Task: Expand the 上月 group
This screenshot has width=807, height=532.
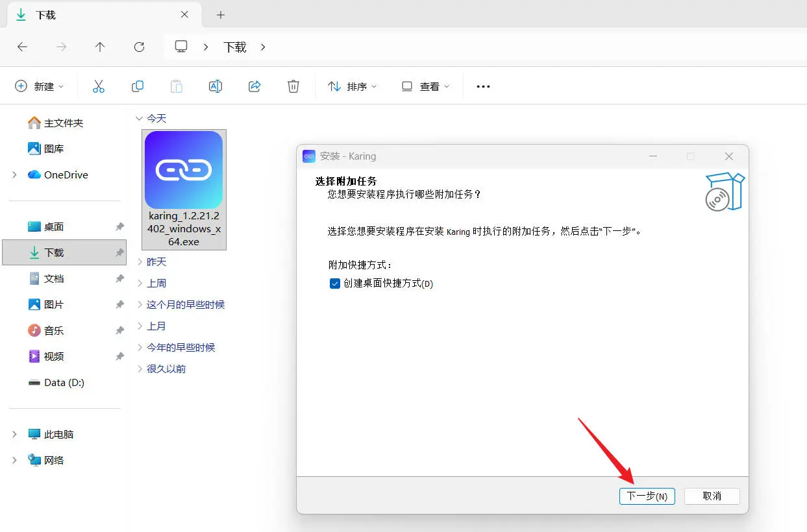Action: (140, 326)
